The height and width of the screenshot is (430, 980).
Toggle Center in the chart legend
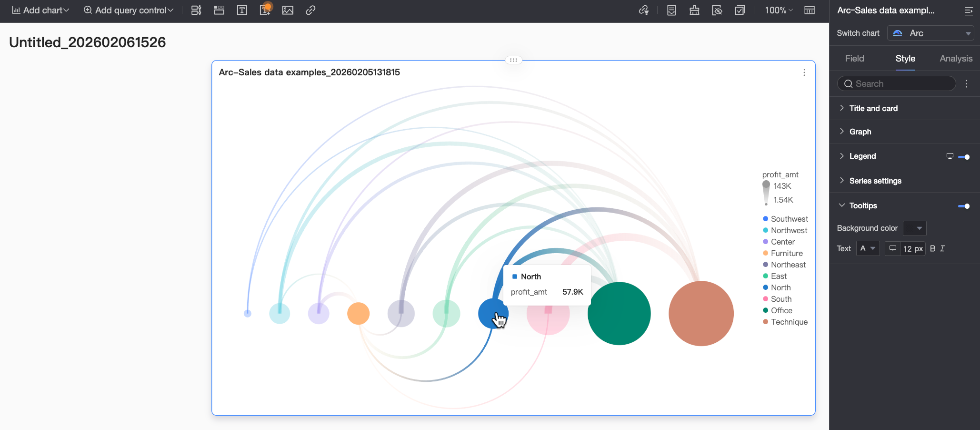point(779,242)
